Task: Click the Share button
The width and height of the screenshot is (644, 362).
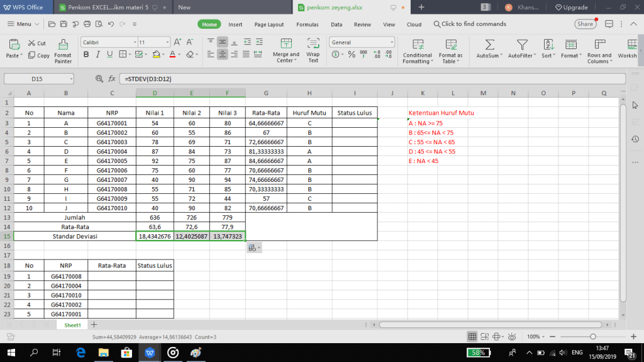Action: point(585,24)
